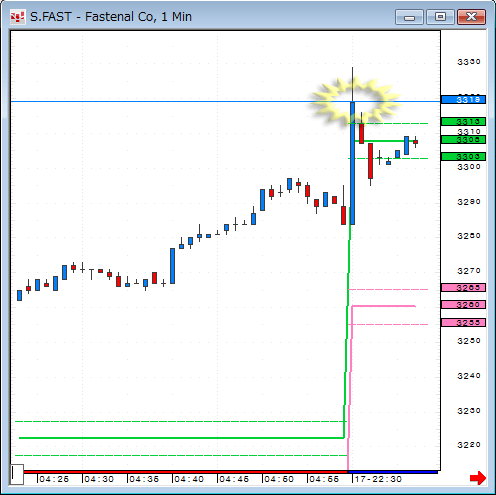This screenshot has width=496, height=495.
Task: Click the 04:55 time axis label
Action: pos(324,479)
